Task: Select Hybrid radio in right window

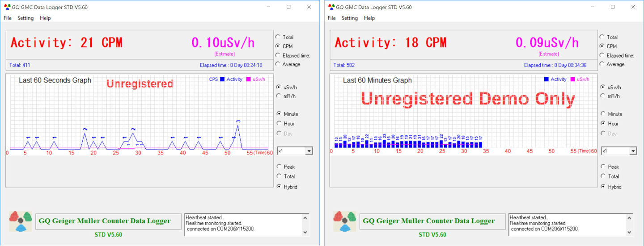Action: coord(603,187)
